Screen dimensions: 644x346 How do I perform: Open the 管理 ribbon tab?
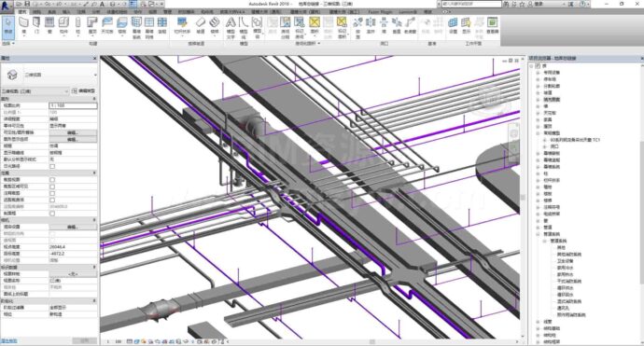168,12
